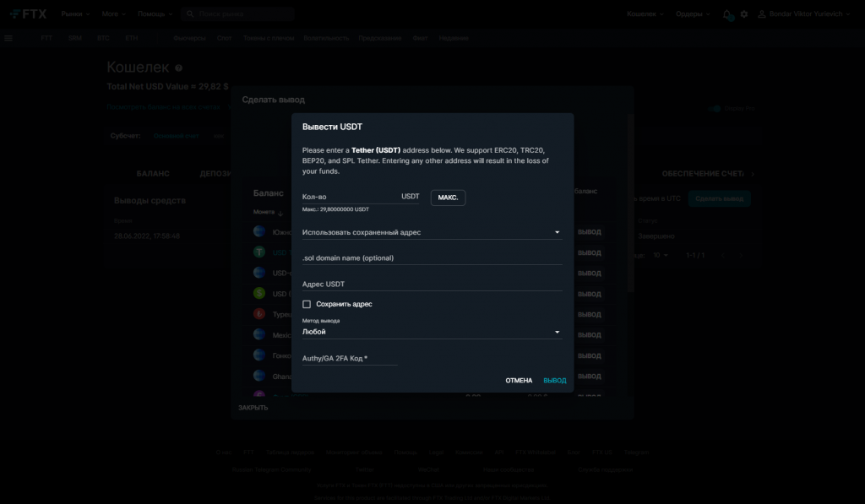Click the Кол-во amount field

(x=361, y=197)
